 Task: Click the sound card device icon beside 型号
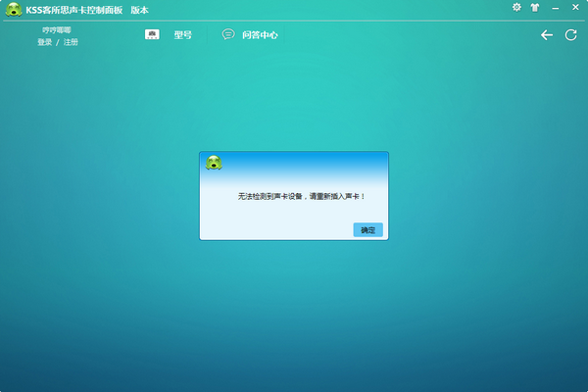[x=152, y=34]
